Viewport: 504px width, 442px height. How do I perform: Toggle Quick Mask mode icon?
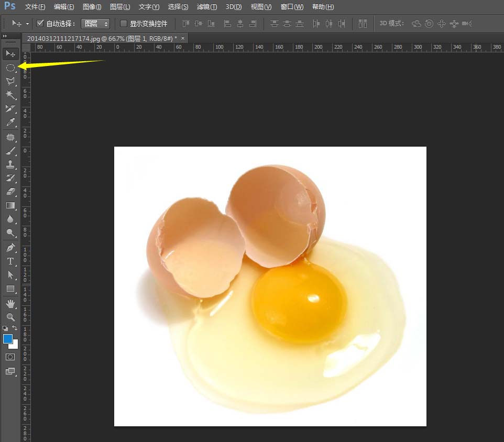click(10, 357)
